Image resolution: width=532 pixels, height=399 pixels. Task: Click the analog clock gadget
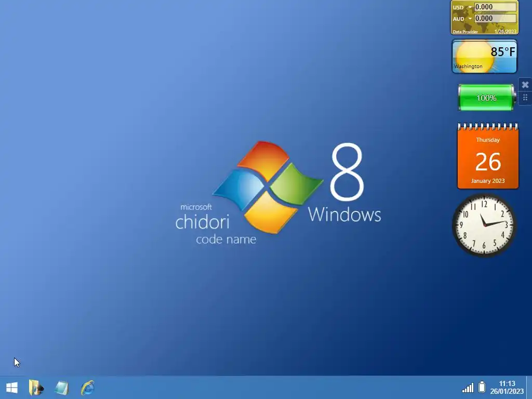[x=484, y=225]
